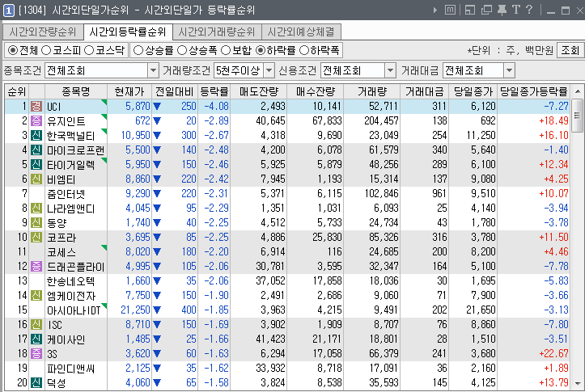Click the 신 badge beside 코프라
Image resolution: width=585 pixels, height=392 pixels.
coord(36,238)
